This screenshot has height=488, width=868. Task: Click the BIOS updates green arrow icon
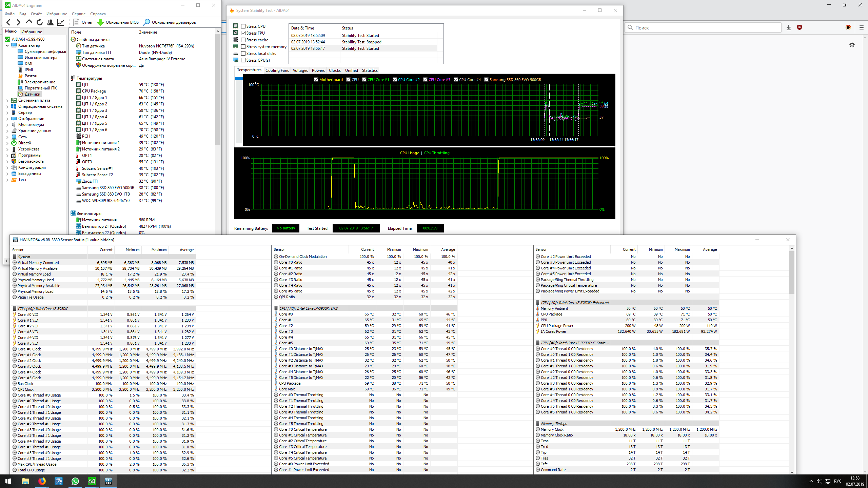point(100,22)
